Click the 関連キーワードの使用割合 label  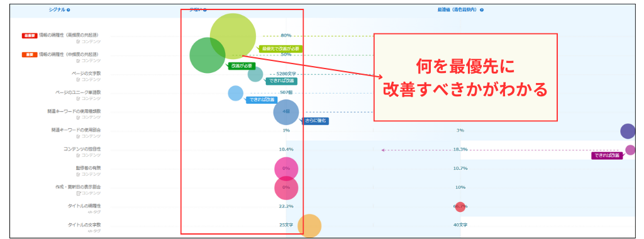[76, 130]
